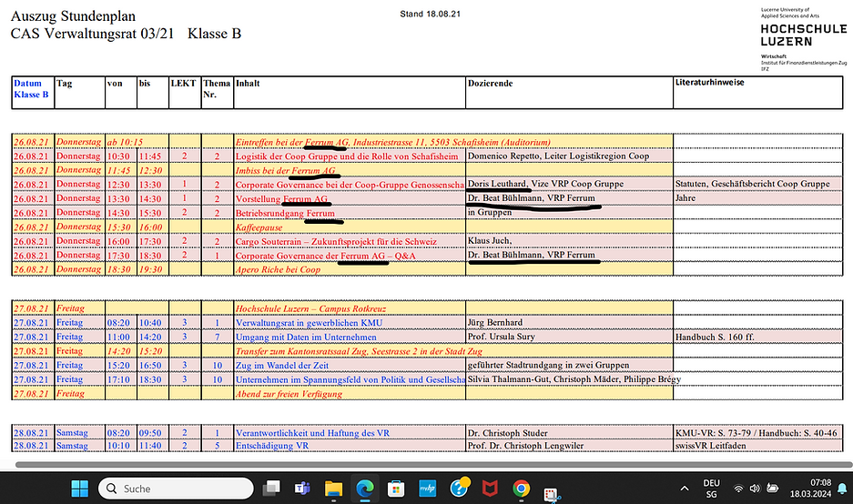Screen dimensions: 853x504
Task: Click 'Doris Leuthard, Vize VRP Coop Gruppe'
Action: (x=545, y=184)
